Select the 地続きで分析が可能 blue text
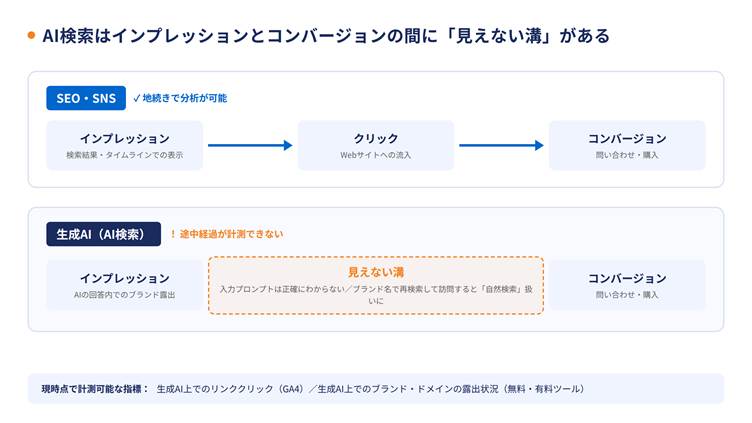752x423 pixels. (185, 98)
